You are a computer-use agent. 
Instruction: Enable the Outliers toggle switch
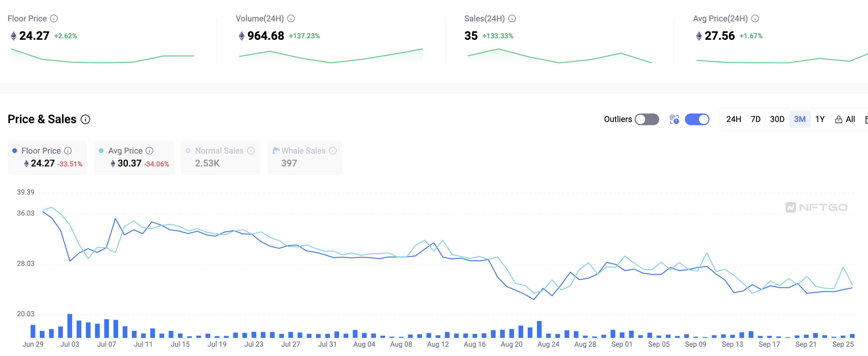click(646, 119)
